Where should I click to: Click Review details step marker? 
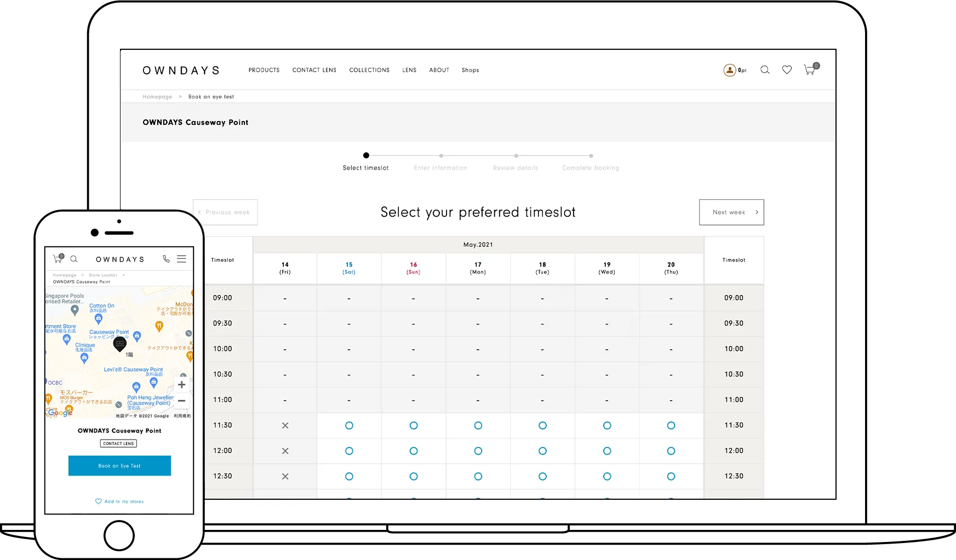(x=516, y=156)
